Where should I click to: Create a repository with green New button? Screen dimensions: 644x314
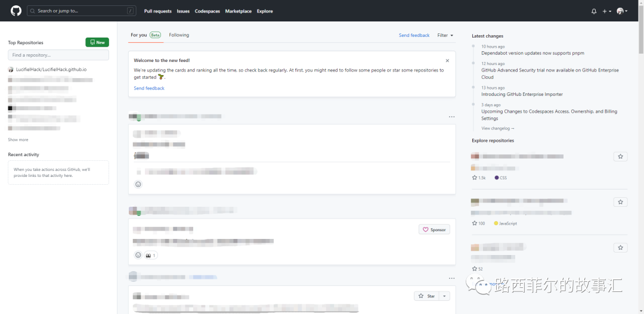pyautogui.click(x=97, y=42)
